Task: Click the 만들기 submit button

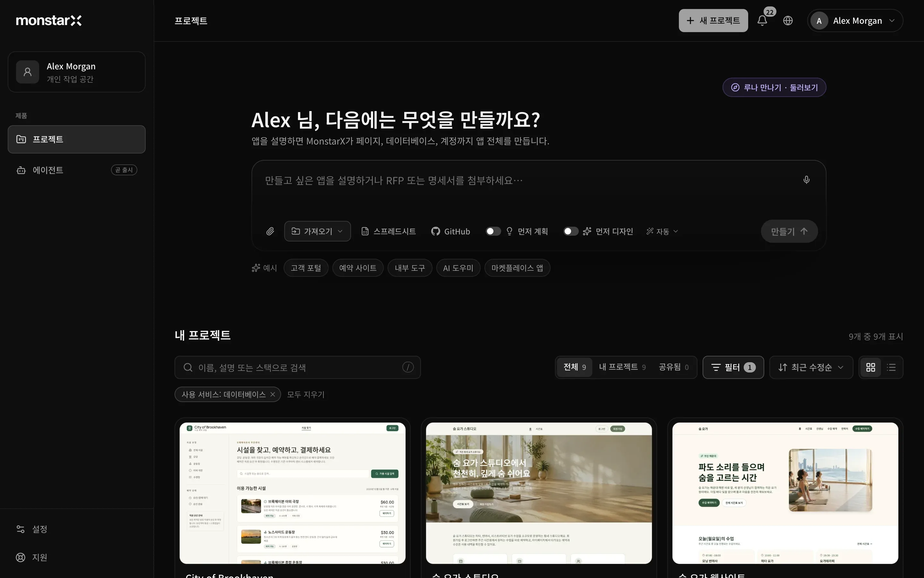Action: pos(789,231)
